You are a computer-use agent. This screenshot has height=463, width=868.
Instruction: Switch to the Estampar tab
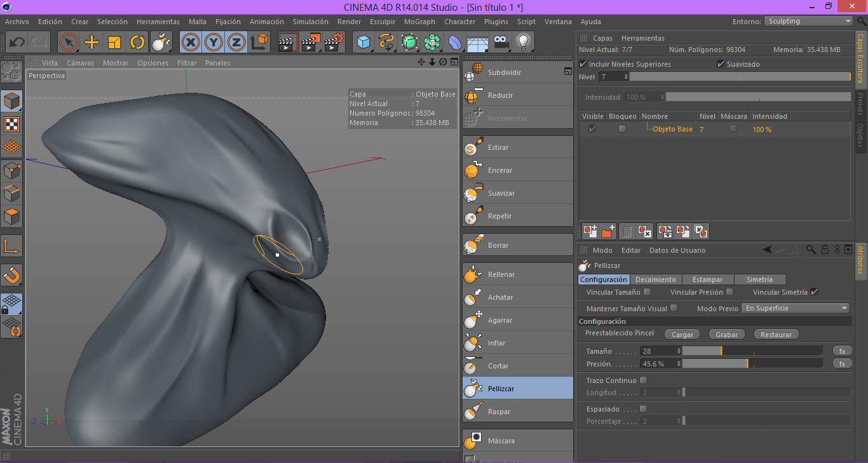click(707, 279)
